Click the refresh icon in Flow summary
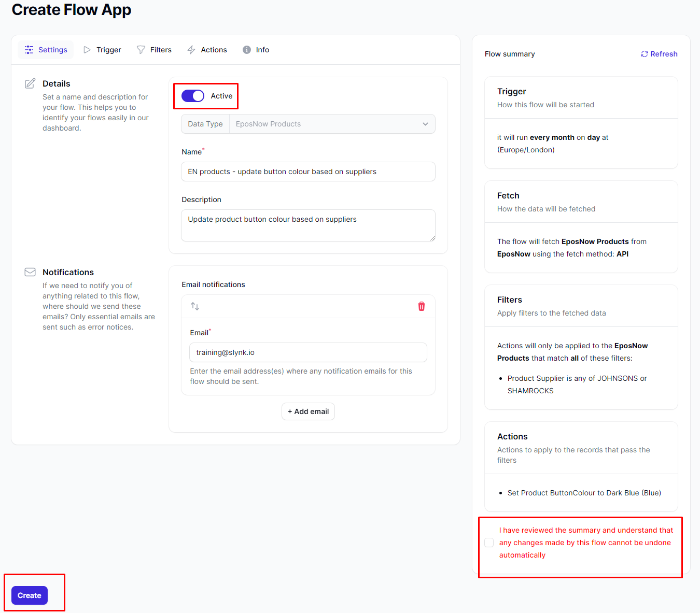The image size is (700, 613). [645, 54]
